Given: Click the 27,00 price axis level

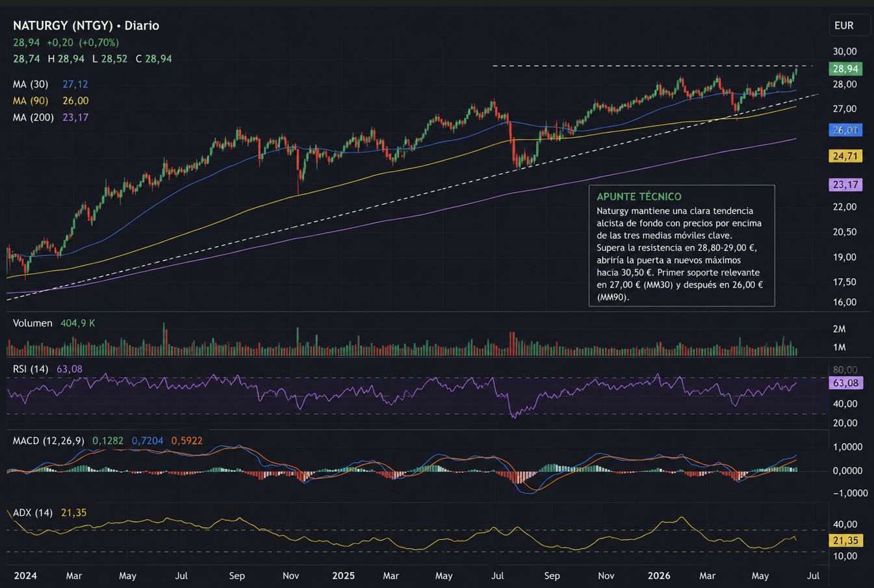Looking at the screenshot, I should tap(845, 109).
